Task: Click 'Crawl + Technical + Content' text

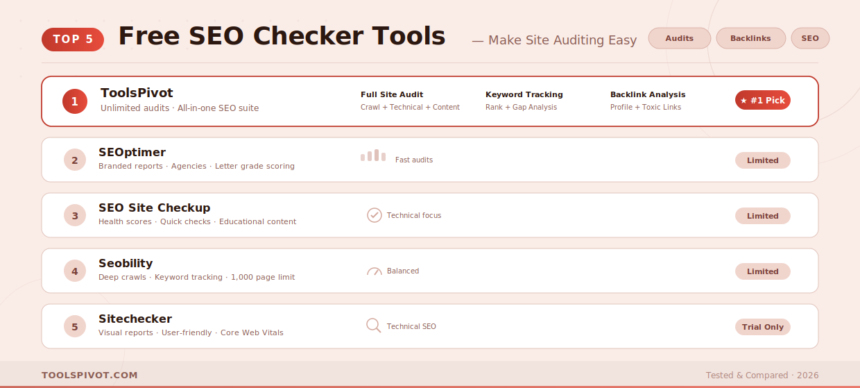Action: pyautogui.click(x=410, y=107)
